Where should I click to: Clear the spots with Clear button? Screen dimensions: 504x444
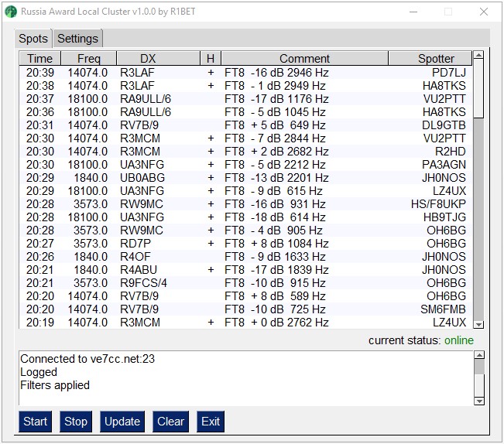tap(170, 422)
